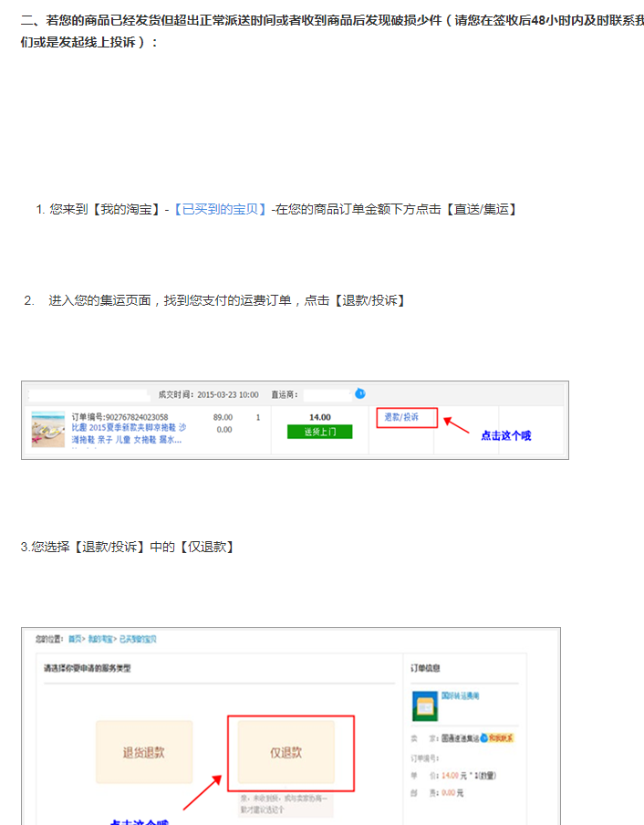Image resolution: width=644 pixels, height=825 pixels.
Task: Select the 请选择你要申请的服务类型 heading
Action: [x=88, y=668]
